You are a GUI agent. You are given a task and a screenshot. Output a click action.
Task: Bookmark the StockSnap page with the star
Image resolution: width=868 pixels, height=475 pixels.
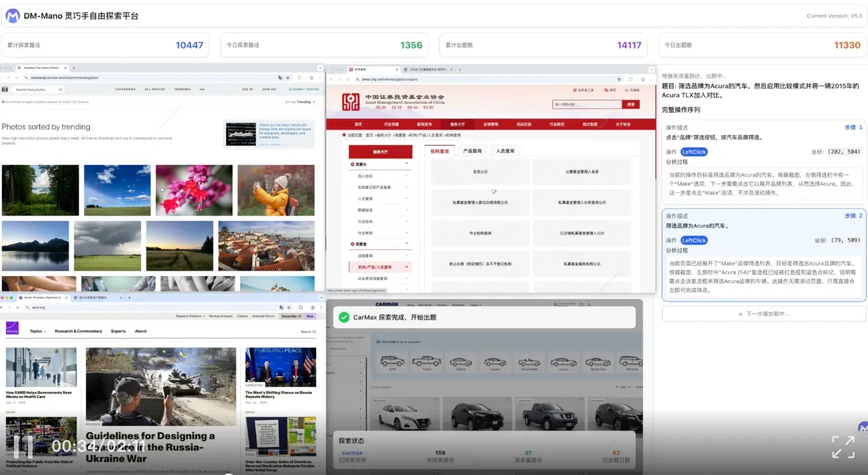[x=287, y=77]
